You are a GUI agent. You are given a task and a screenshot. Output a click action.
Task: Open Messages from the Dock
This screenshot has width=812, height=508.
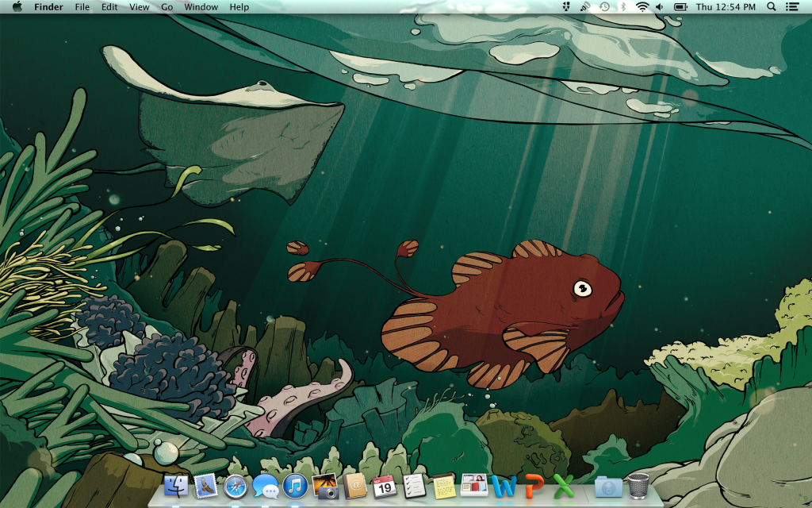coord(266,487)
